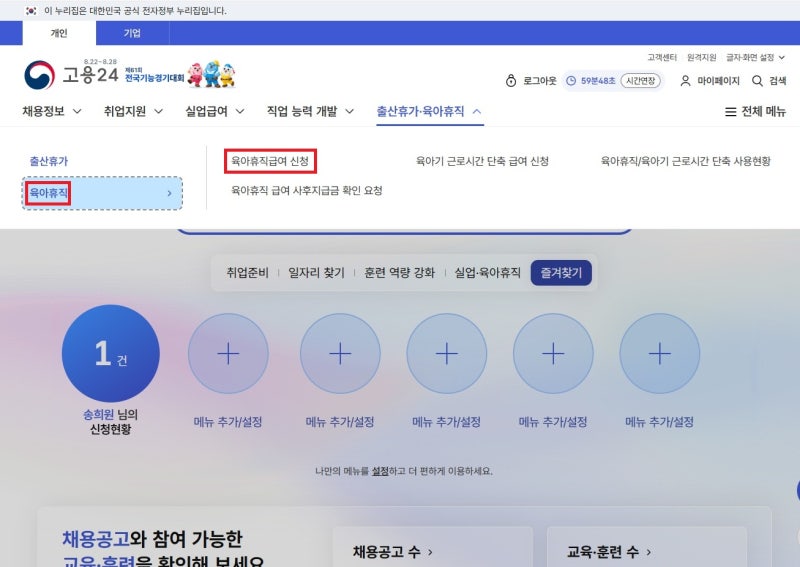The height and width of the screenshot is (567, 800).
Task: Open 육아휴직 급여 사후지급금 확인 요청
Action: point(307,190)
